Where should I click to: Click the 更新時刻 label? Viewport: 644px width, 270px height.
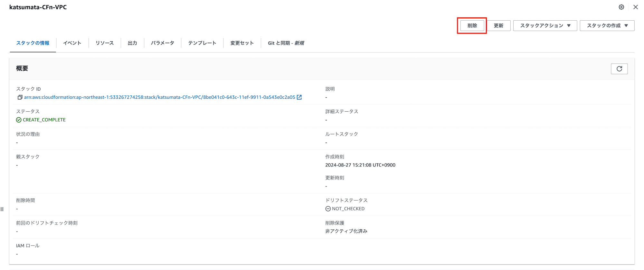tap(335, 178)
